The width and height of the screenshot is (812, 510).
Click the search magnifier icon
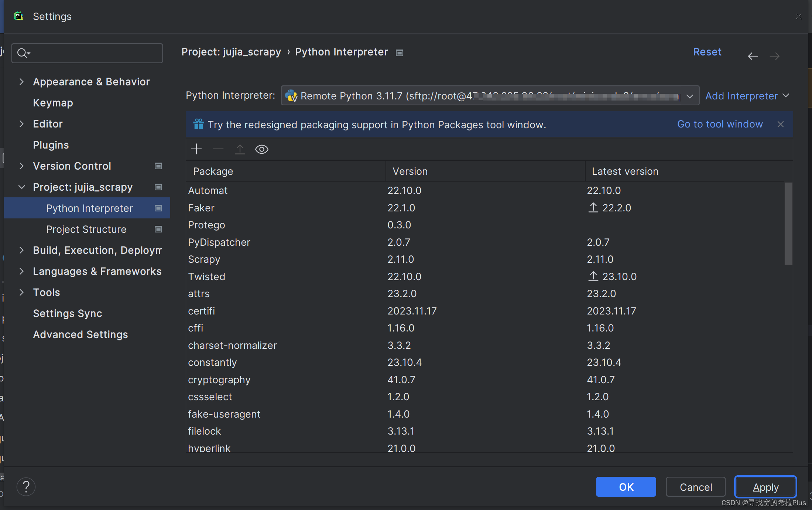[x=23, y=53]
